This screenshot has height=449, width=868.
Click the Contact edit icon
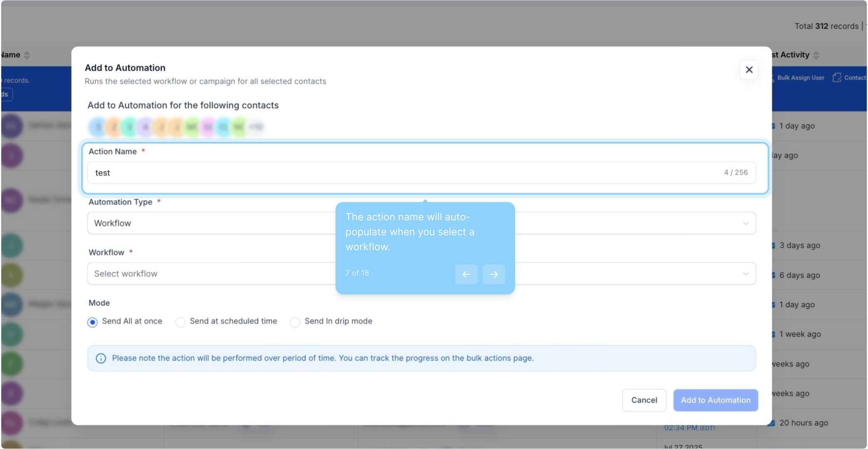coord(837,78)
